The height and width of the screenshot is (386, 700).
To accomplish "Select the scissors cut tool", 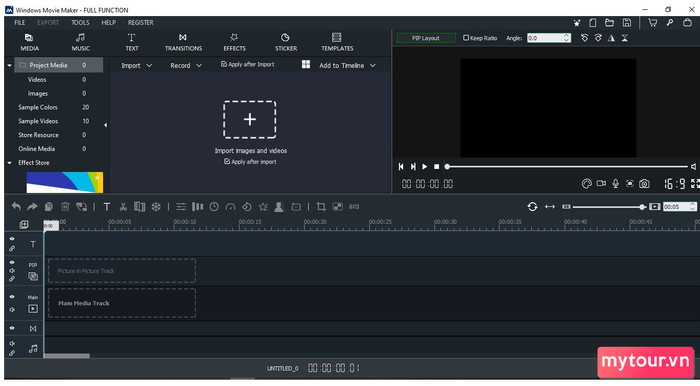I will point(123,207).
